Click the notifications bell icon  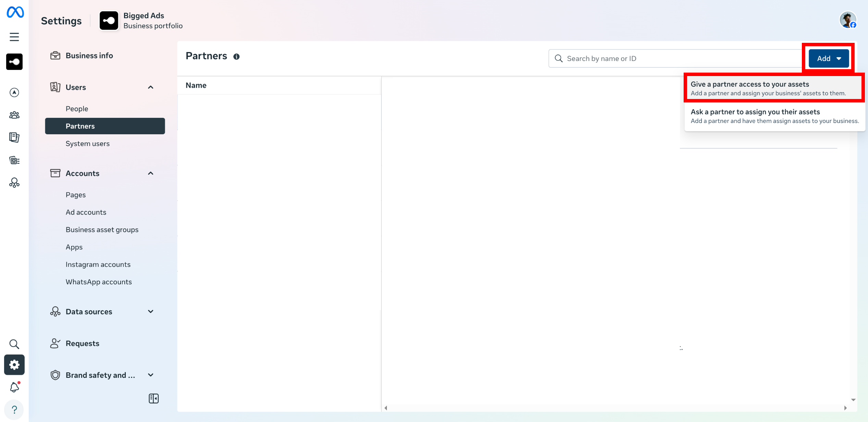pos(14,387)
